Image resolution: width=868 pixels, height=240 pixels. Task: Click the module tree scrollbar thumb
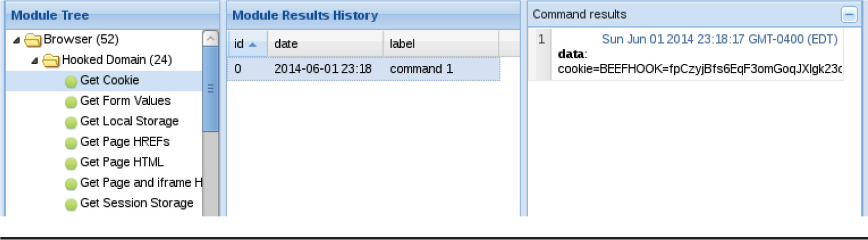210,89
